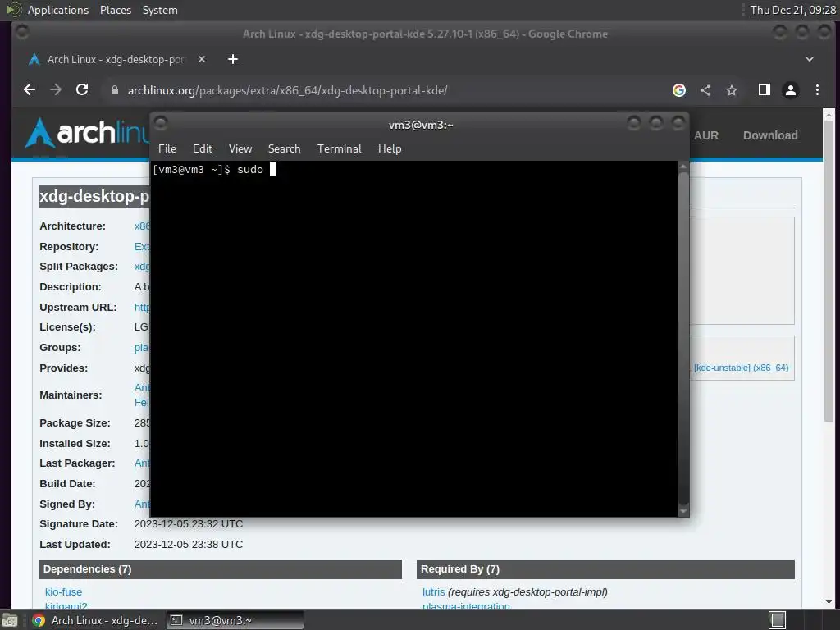The image size is (840, 630).
Task: Click the Required By (7) heading
Action: coord(460,569)
